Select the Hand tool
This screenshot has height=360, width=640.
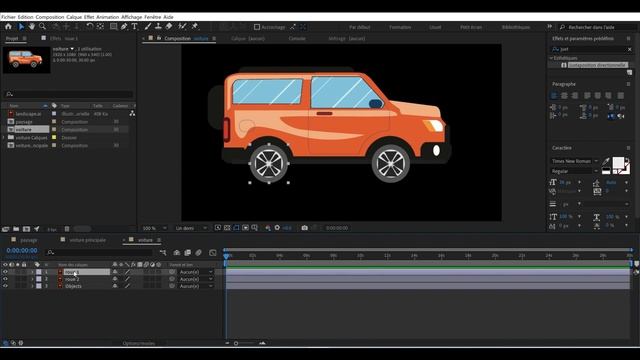31,27
